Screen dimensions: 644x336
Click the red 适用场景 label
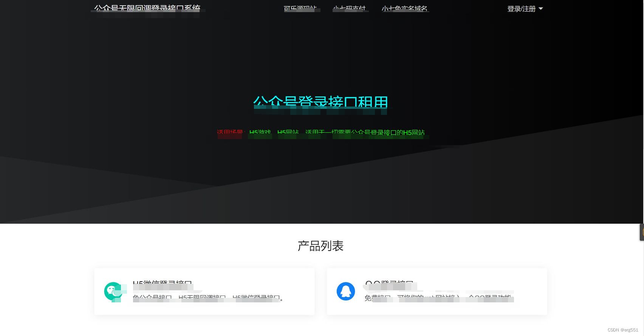click(230, 133)
